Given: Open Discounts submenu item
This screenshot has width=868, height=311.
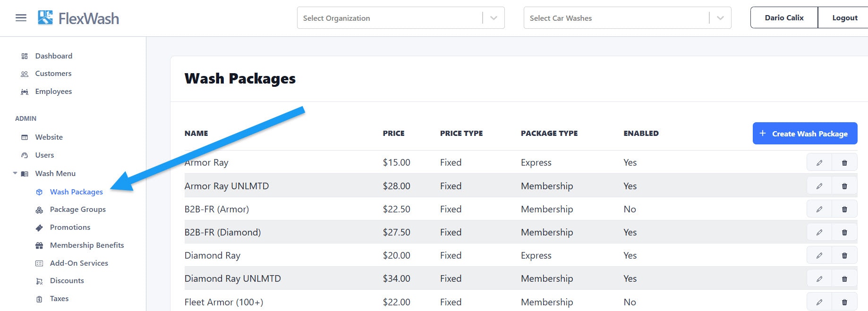Looking at the screenshot, I should click(67, 281).
